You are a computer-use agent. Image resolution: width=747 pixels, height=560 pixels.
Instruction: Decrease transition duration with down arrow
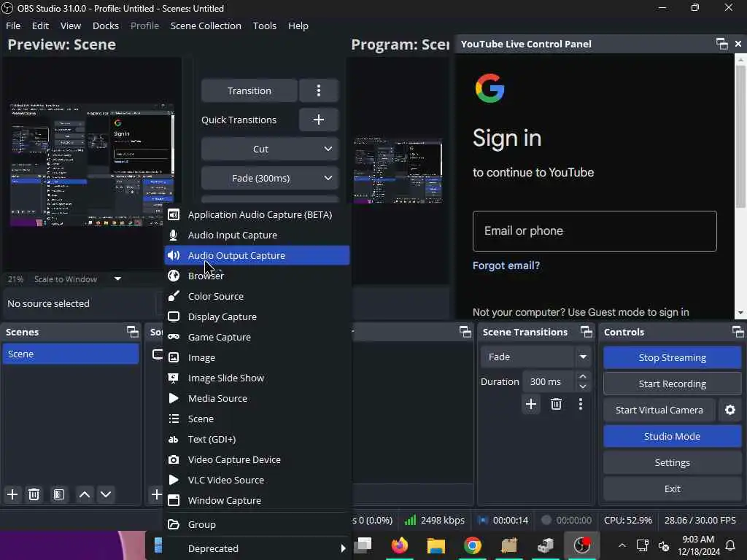pyautogui.click(x=583, y=386)
